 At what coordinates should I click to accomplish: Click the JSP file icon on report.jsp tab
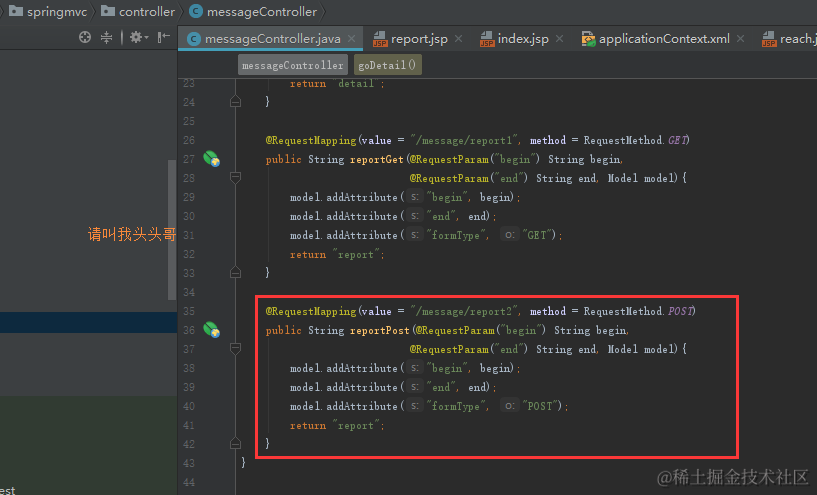click(x=380, y=39)
